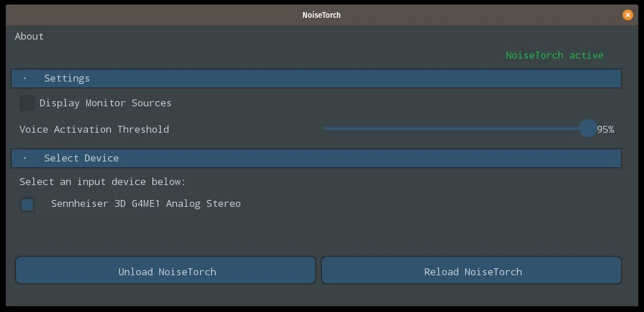
Task: Click Unload NoiseTorch button
Action: [x=166, y=270]
